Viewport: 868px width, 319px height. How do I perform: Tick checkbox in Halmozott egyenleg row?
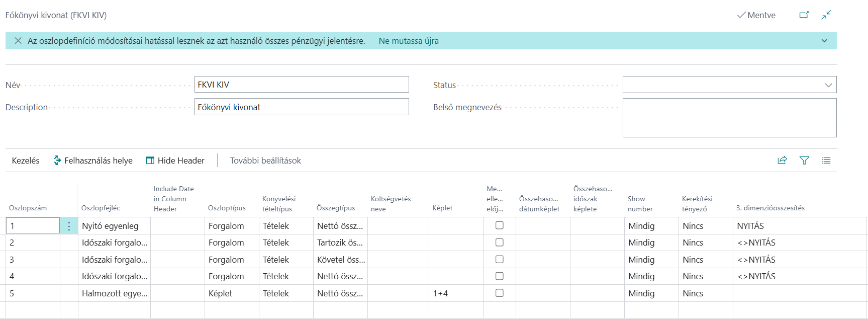pyautogui.click(x=499, y=293)
